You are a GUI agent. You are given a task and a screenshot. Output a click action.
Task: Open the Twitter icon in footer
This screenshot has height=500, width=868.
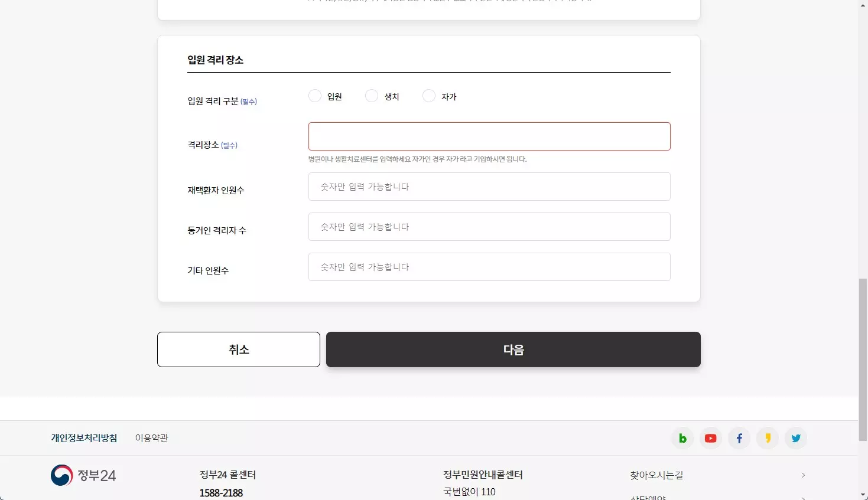[795, 438]
